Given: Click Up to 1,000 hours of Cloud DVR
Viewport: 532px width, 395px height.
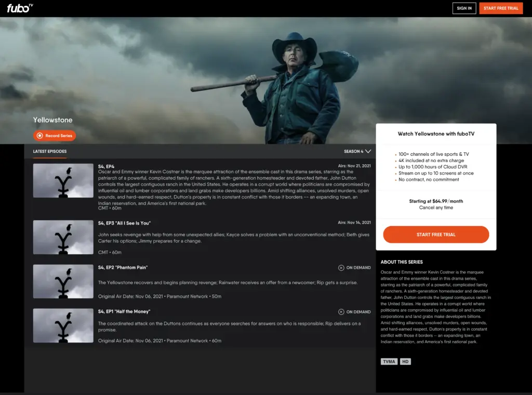Looking at the screenshot, I should [433, 167].
